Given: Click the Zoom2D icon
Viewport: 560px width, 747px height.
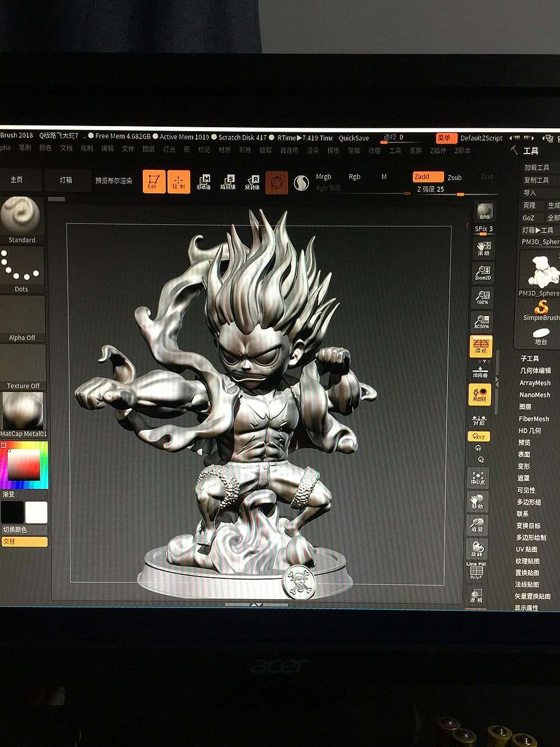Looking at the screenshot, I should coord(483,273).
